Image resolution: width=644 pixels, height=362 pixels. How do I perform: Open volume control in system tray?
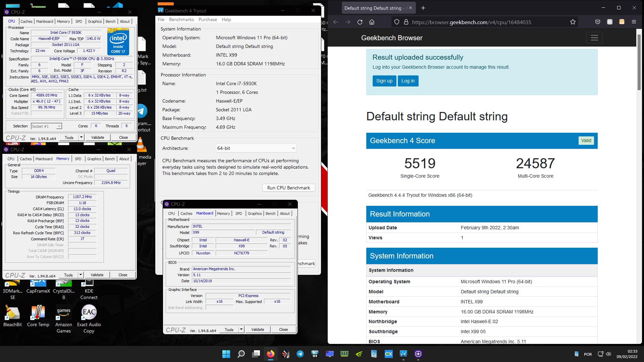pyautogui.click(x=608, y=354)
